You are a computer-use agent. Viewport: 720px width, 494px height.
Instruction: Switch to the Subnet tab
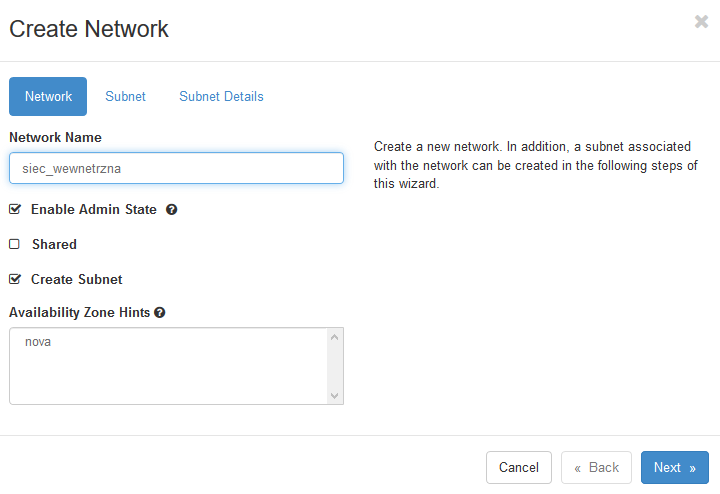coord(125,96)
